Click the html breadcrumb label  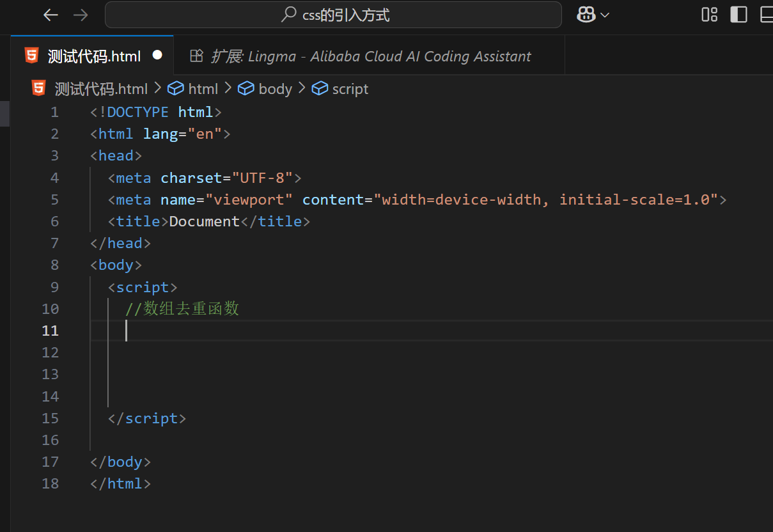point(203,89)
